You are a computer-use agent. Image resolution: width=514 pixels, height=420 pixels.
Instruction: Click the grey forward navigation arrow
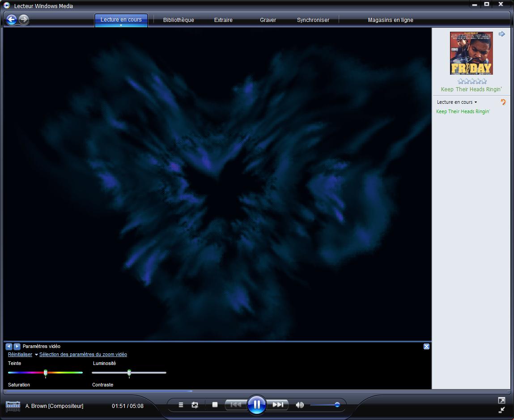coord(24,20)
